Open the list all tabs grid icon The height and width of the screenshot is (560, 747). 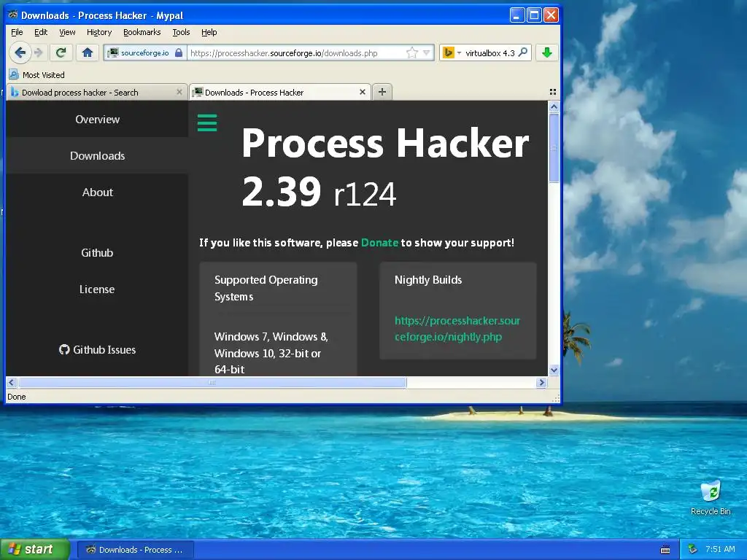(553, 92)
